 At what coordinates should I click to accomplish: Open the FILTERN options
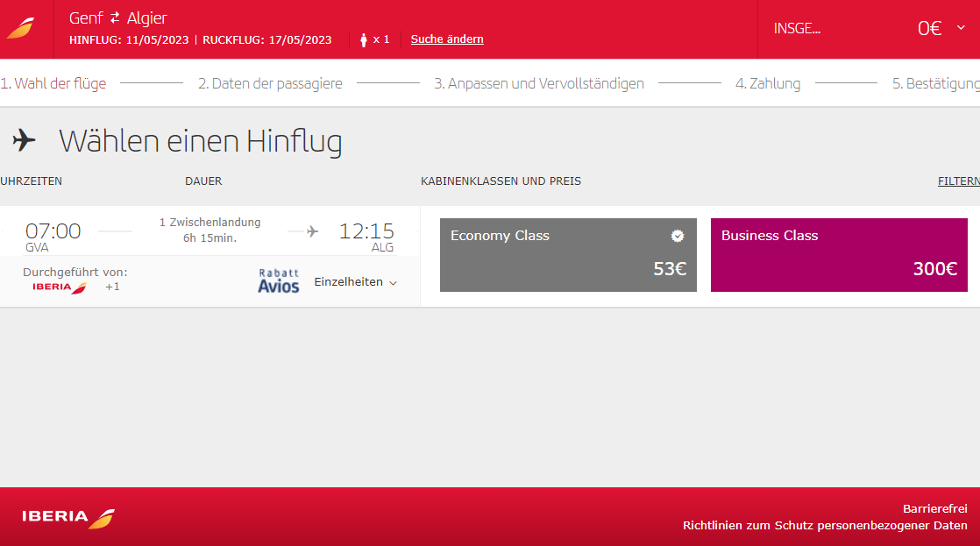click(x=959, y=181)
